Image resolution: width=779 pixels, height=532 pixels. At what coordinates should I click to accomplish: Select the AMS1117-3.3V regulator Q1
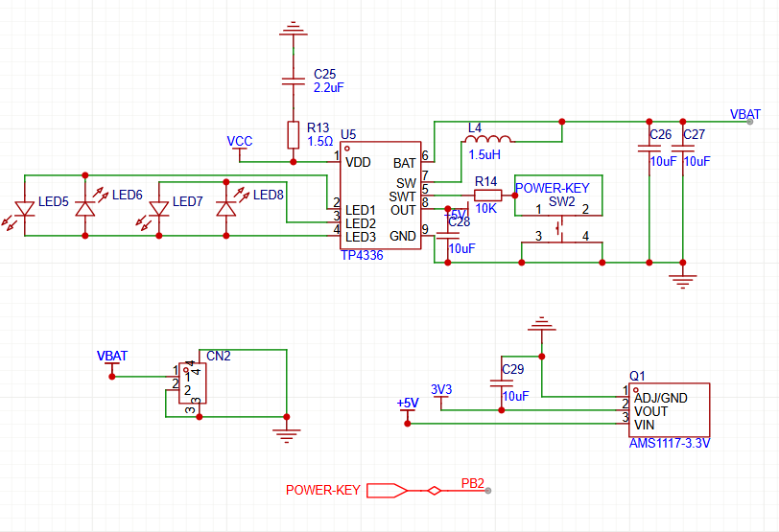pos(668,409)
